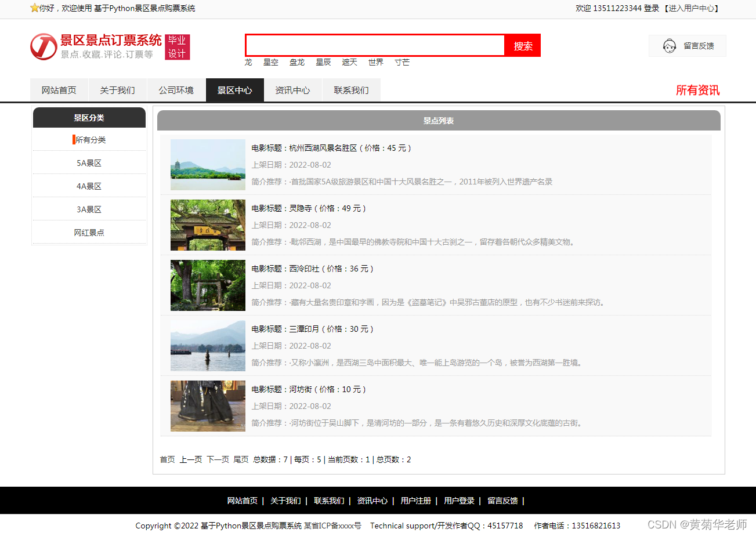756x536 pixels.
Task: Click 总数据：7 pagination text
Action: click(x=270, y=459)
